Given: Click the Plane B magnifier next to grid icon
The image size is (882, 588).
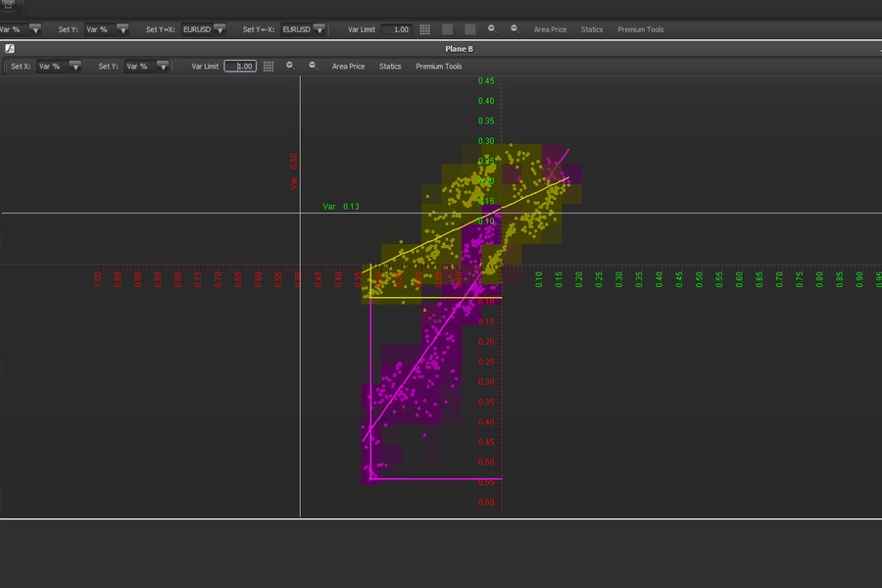Looking at the screenshot, I should 290,66.
